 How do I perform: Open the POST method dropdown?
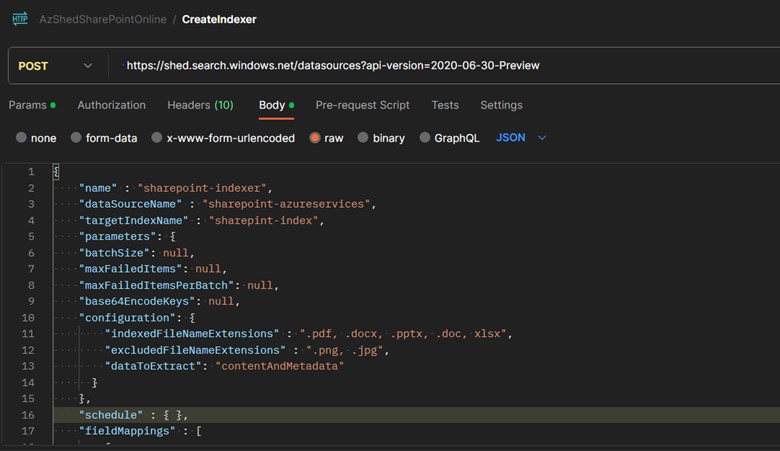[x=55, y=66]
